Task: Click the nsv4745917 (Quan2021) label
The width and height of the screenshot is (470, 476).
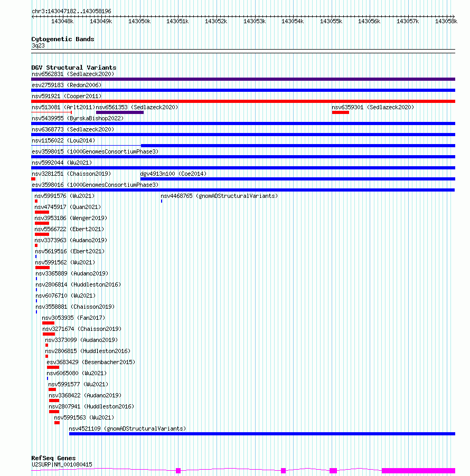Action: click(68, 207)
